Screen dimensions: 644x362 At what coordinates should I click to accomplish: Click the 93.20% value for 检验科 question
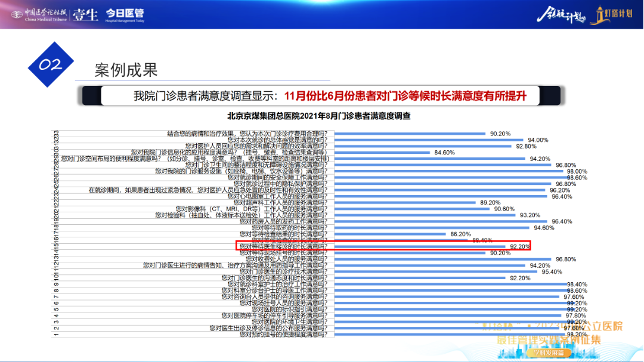pyautogui.click(x=530, y=215)
